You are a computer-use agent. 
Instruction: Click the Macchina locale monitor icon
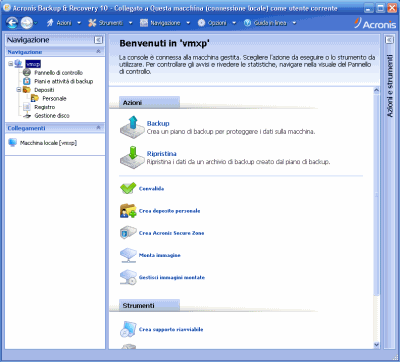click(13, 143)
